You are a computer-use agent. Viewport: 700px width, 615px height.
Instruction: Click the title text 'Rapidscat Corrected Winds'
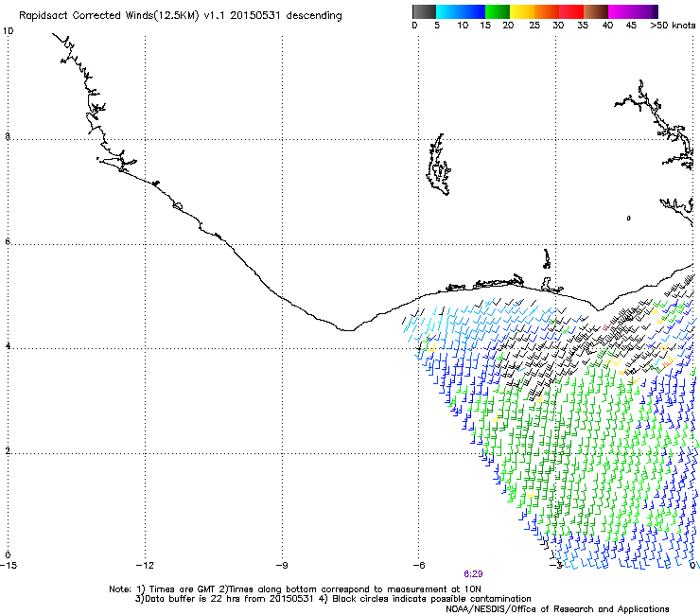87,16
